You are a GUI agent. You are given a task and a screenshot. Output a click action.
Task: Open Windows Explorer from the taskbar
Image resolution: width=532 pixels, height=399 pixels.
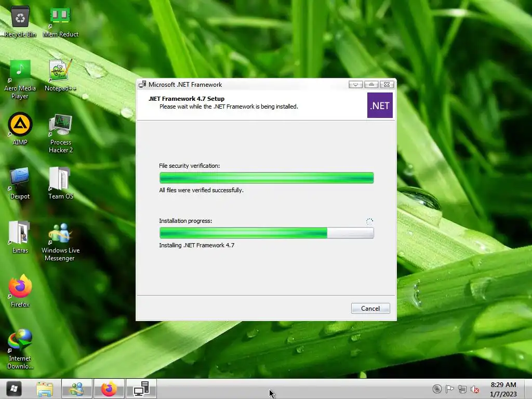point(45,389)
